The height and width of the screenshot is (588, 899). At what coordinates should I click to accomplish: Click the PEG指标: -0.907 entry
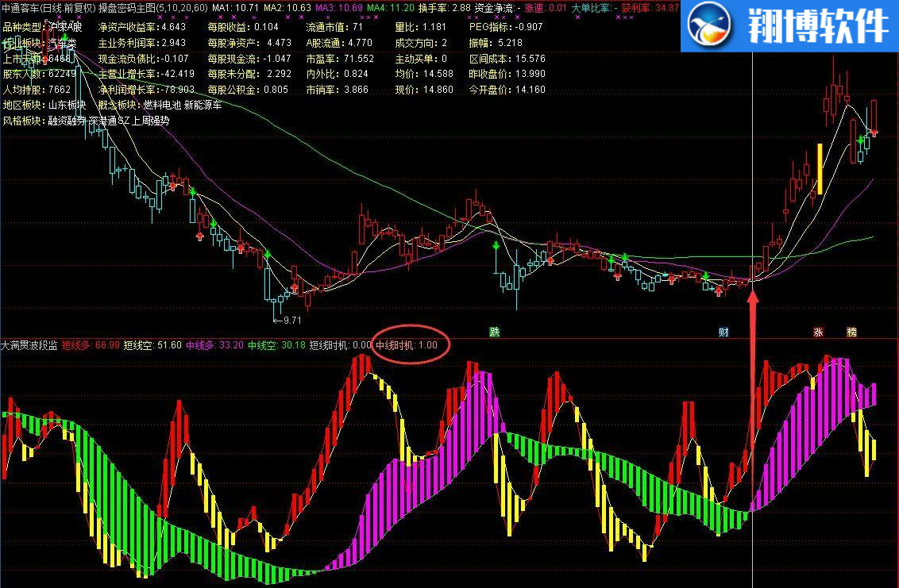(x=506, y=26)
